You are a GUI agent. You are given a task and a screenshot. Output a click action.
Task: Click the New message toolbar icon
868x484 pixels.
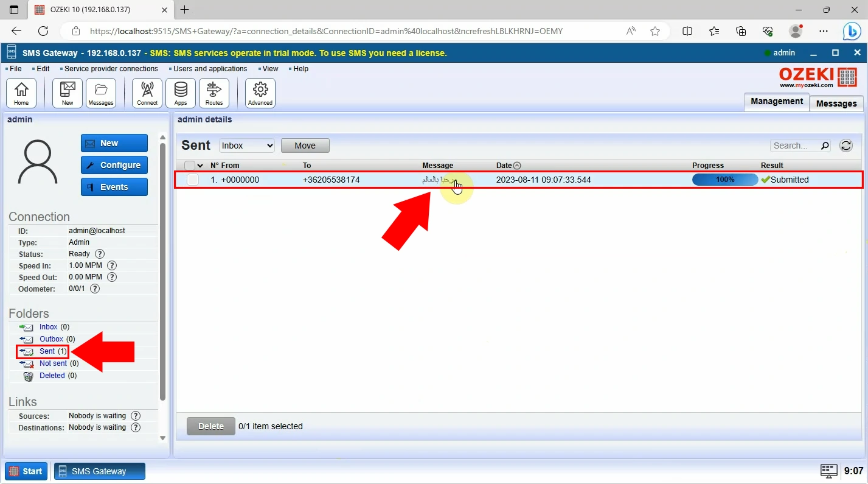point(68,93)
